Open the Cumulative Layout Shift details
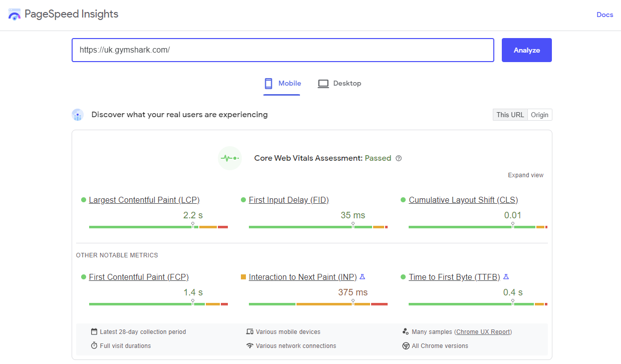Image resolution: width=621 pixels, height=364 pixels. click(x=463, y=200)
